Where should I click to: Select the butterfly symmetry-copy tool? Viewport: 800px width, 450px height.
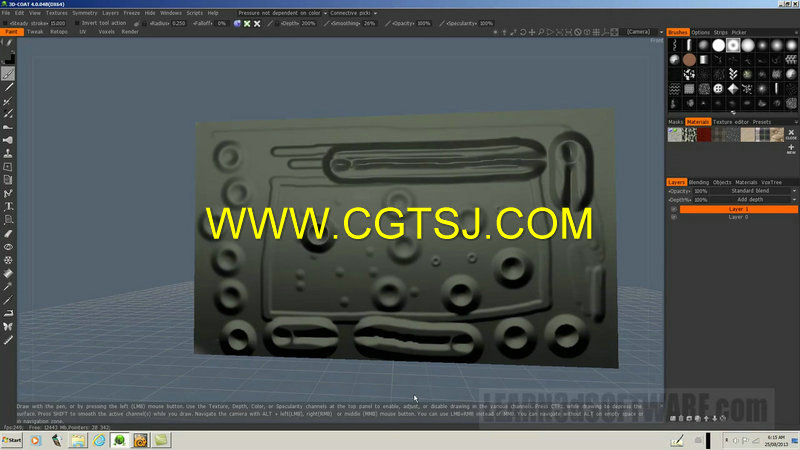click(8, 327)
